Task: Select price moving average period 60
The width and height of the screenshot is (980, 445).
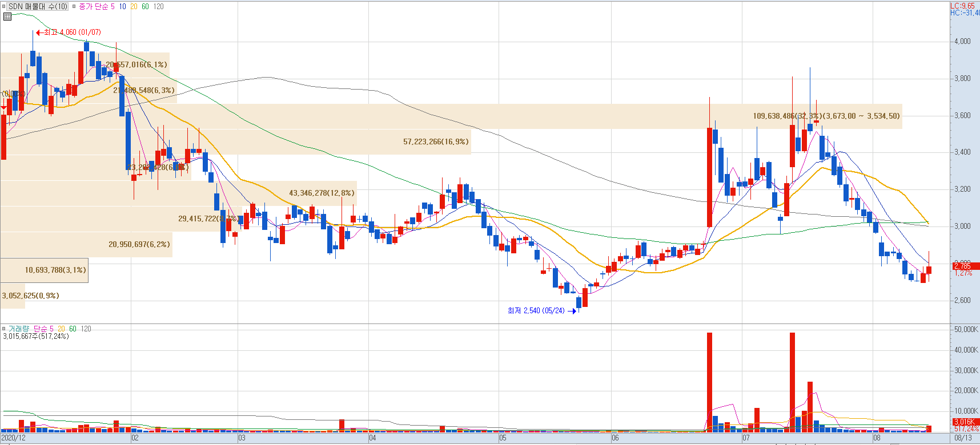Action: click(x=145, y=6)
